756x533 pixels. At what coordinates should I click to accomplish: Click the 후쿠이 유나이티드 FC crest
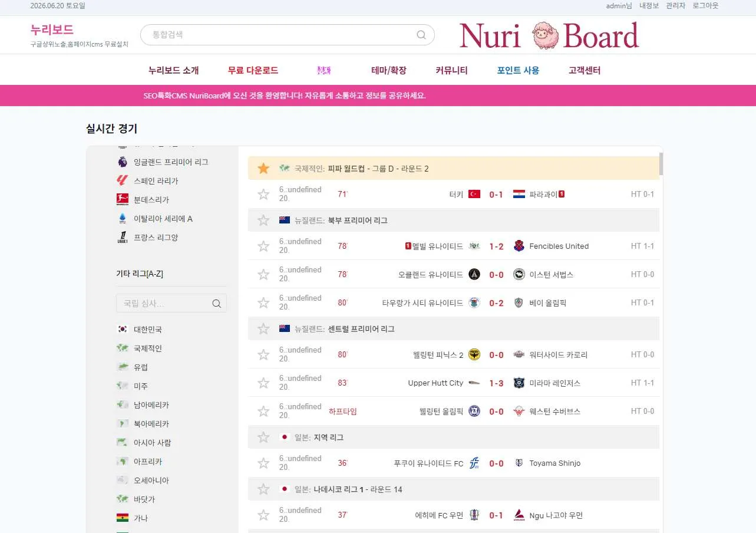[474, 463]
